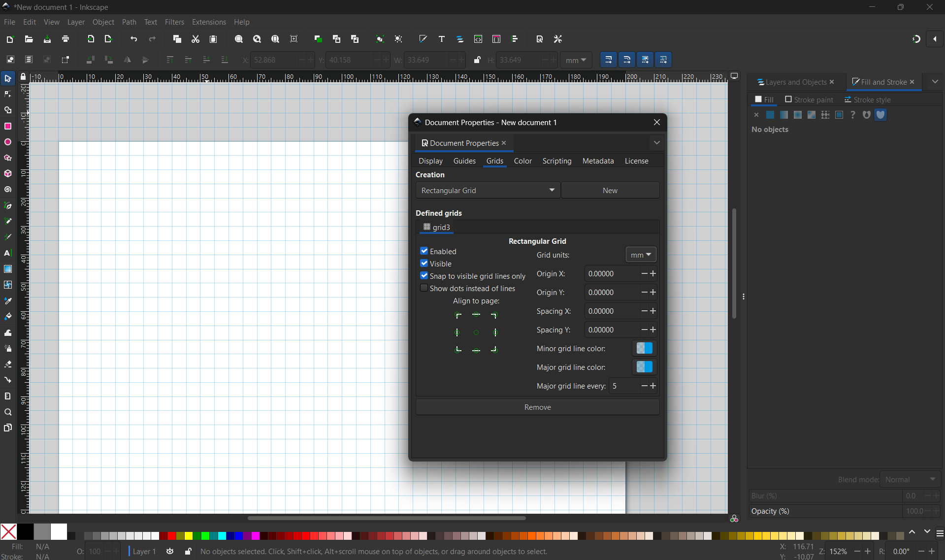Toggle the Visible grid checkbox

424,264
